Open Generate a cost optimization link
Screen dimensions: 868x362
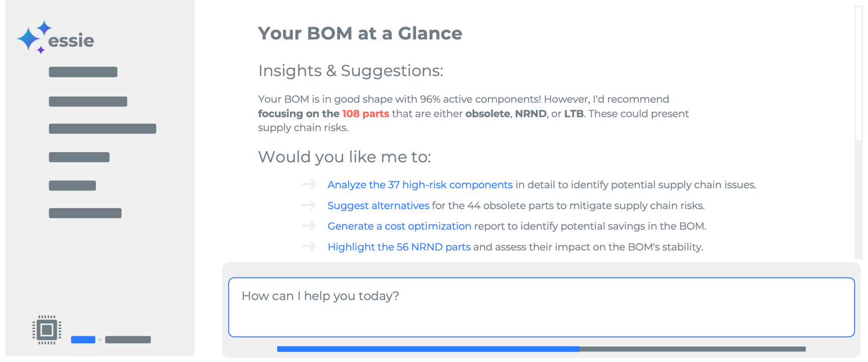tap(399, 226)
